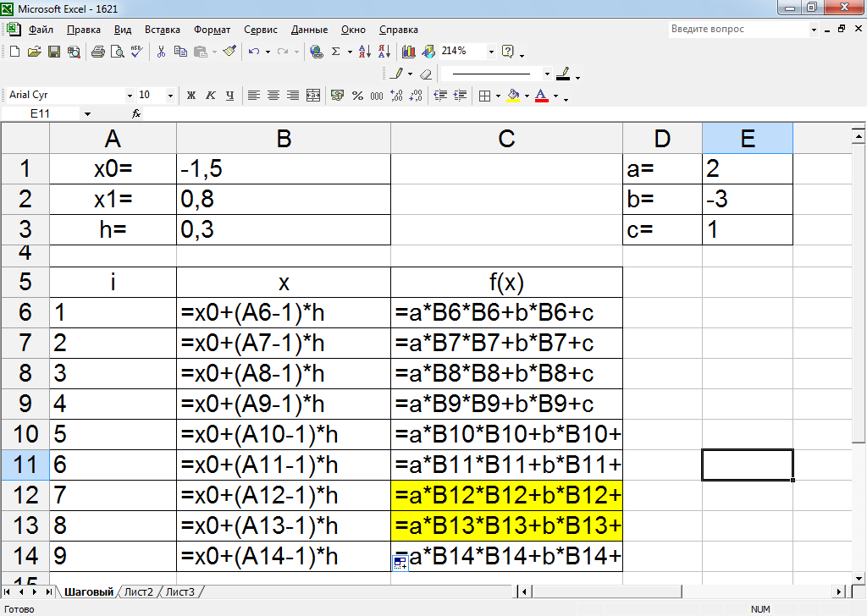This screenshot has height=616, width=867.
Task: Sort ascending with the A-Я icon
Action: pyautogui.click(x=364, y=52)
